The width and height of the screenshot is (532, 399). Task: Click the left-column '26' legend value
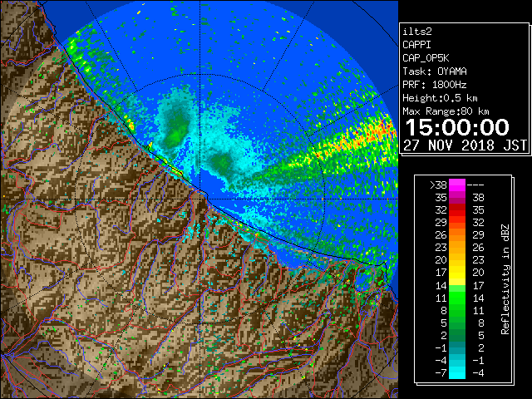(x=441, y=235)
